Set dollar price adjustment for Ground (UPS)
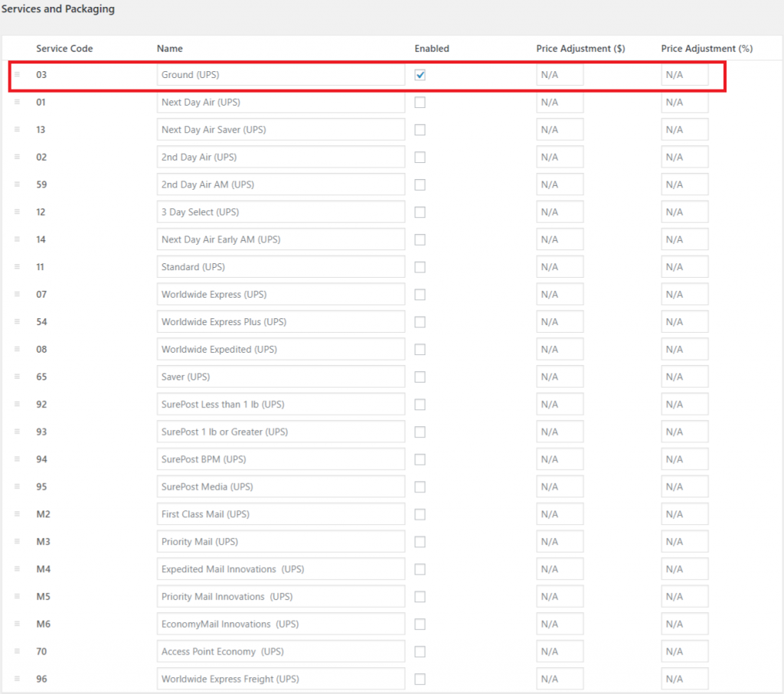Image resolution: width=784 pixels, height=694 pixels. coord(560,74)
